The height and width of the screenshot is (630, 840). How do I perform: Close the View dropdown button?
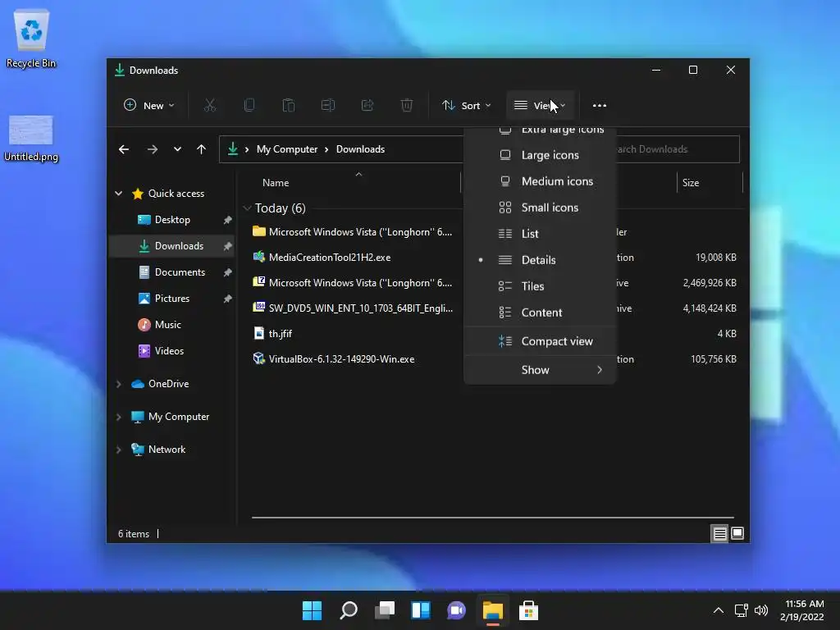[540, 106]
